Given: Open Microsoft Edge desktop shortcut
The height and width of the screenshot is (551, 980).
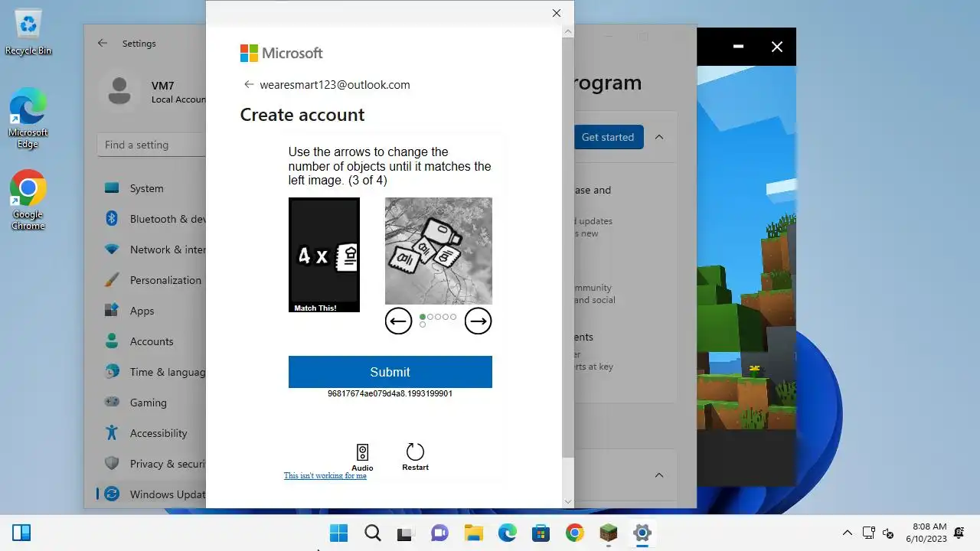Looking at the screenshot, I should (x=28, y=119).
